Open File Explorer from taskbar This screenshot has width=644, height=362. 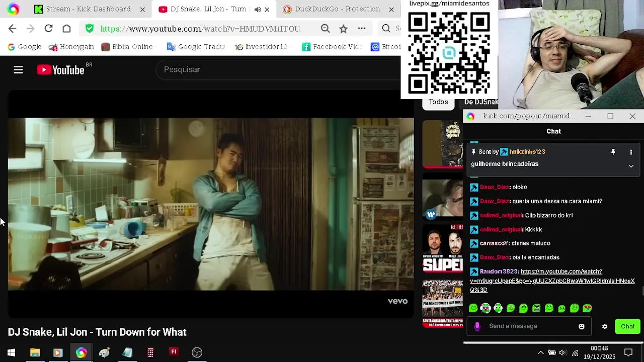[x=35, y=352]
